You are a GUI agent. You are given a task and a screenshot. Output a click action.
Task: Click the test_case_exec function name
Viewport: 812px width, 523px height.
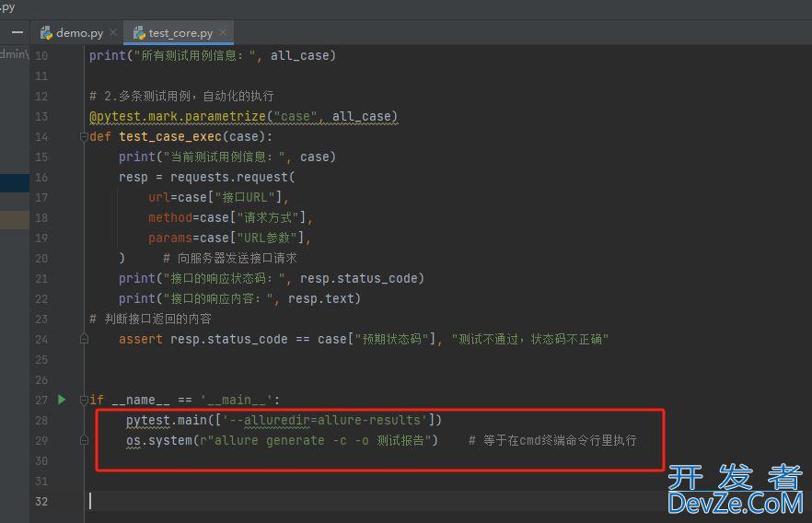click(x=170, y=136)
